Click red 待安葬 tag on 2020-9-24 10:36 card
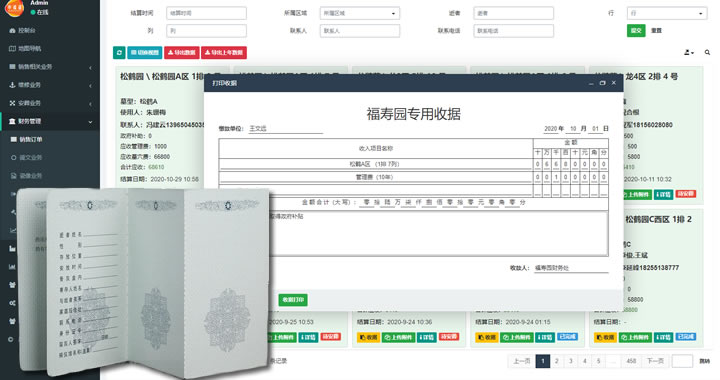Viewport: 720px width, 380px height. 449,337
